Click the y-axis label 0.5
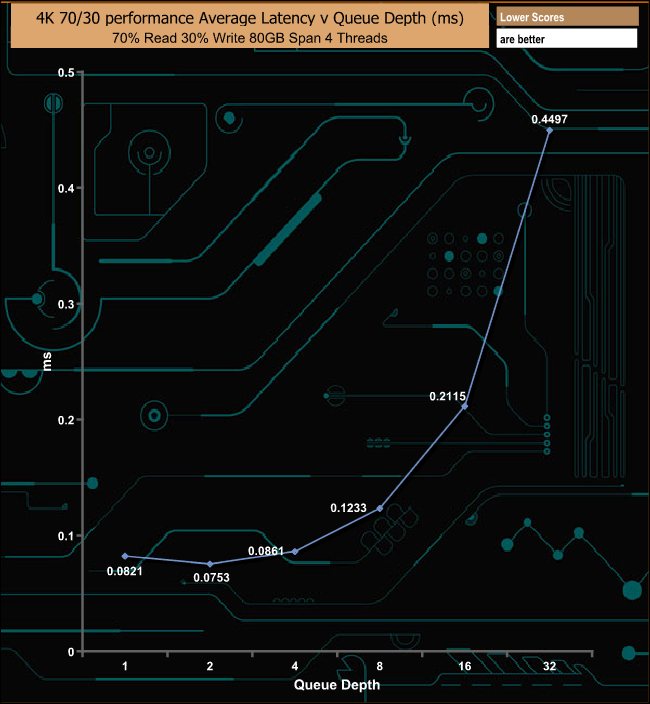Screen dimensions: 650x704 66,73
